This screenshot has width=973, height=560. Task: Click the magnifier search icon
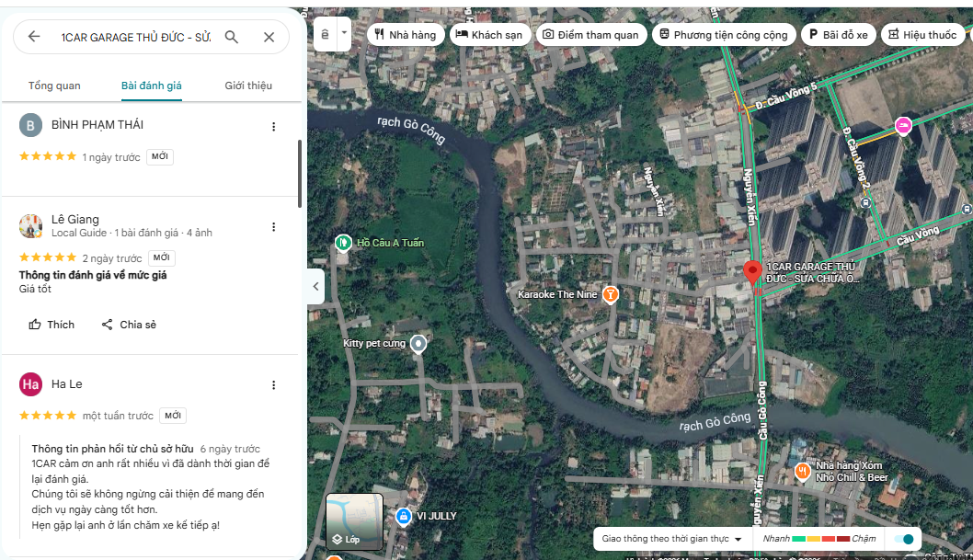pyautogui.click(x=232, y=37)
